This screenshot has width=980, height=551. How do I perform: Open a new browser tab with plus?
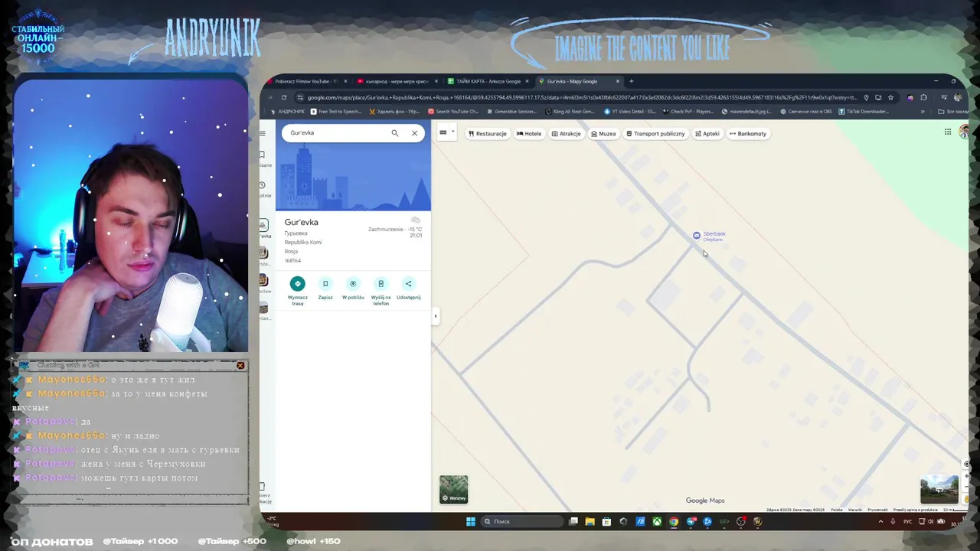click(631, 81)
